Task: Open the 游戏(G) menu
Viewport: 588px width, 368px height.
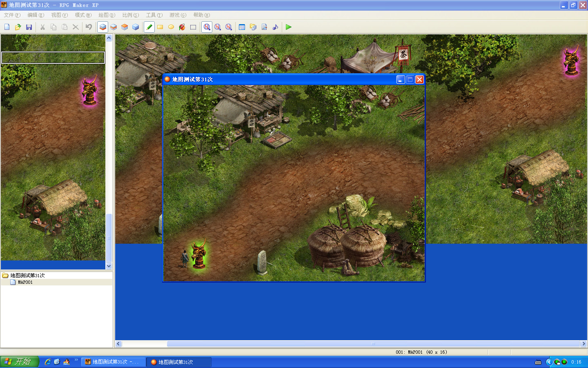Action: click(x=178, y=15)
